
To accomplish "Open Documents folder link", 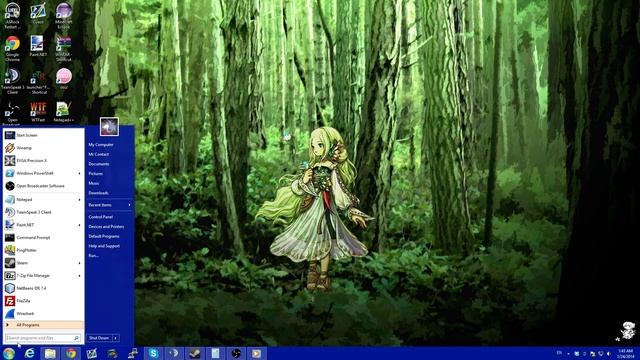I will 99,164.
